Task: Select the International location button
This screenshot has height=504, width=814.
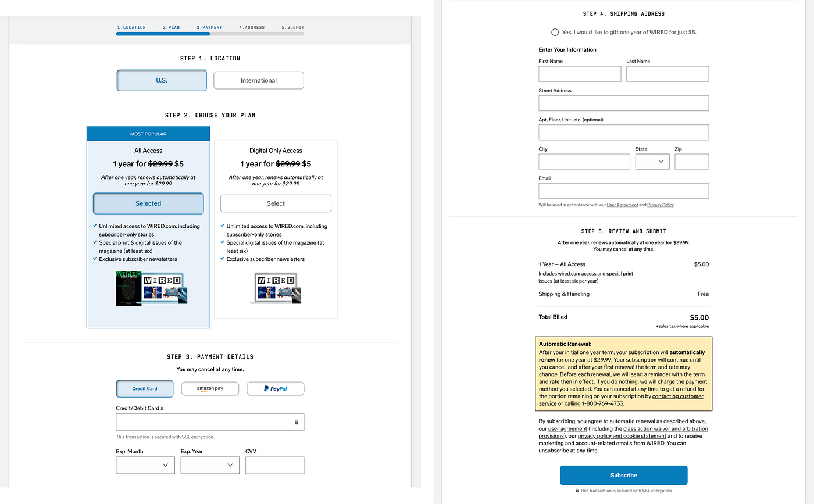Action: coord(259,80)
